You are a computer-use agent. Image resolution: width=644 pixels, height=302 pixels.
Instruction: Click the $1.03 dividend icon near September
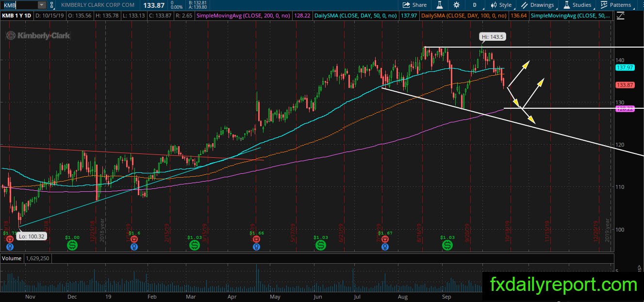coord(447,246)
